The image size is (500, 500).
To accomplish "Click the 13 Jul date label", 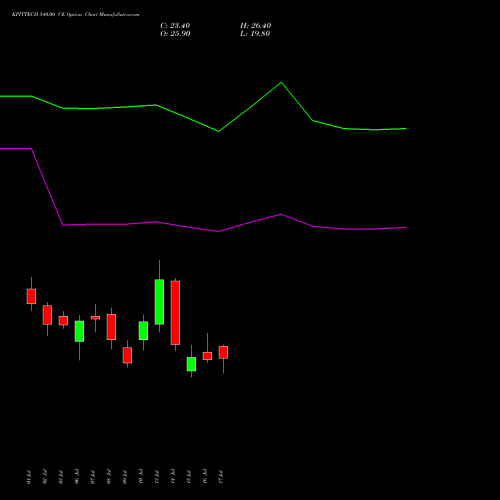I will pyautogui.click(x=157, y=477).
